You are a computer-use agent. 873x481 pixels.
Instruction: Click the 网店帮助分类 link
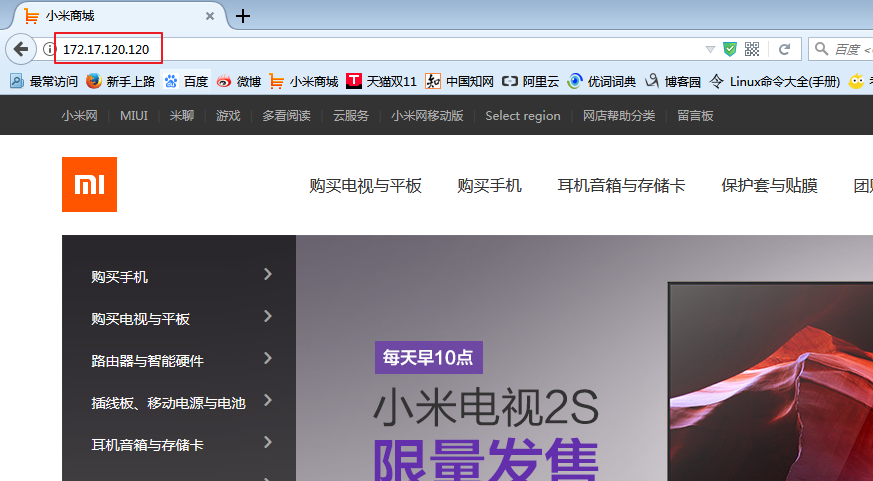coord(619,116)
